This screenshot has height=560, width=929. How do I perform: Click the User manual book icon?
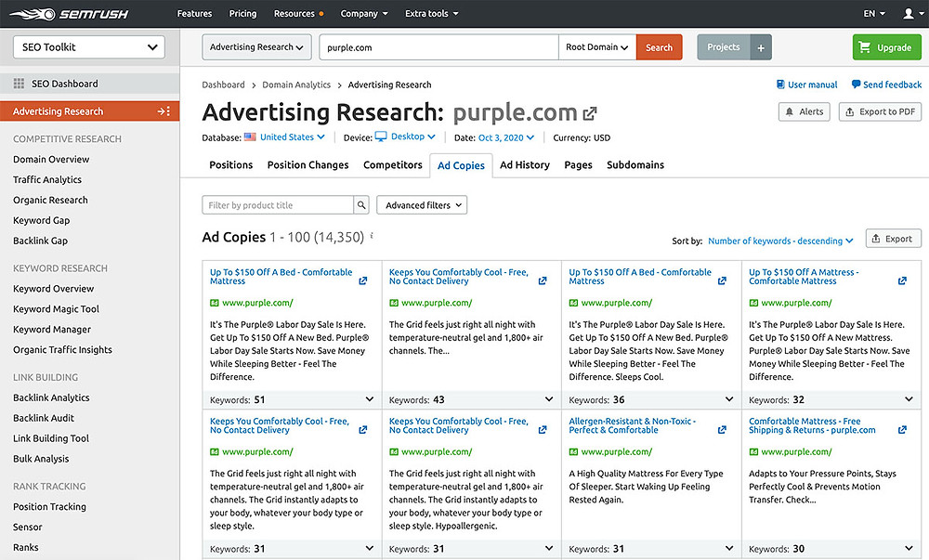(x=780, y=85)
